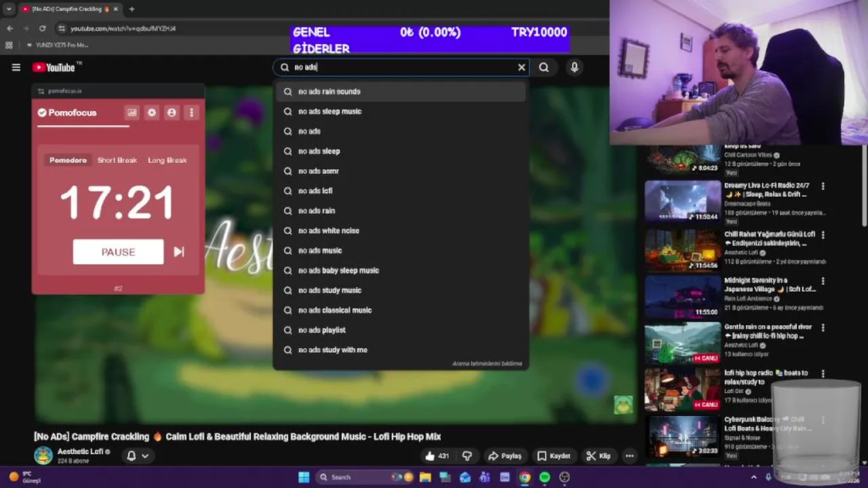This screenshot has height=488, width=868.
Task: Open options for Chill Rahat Yağmurlu Günü video
Action: [823, 235]
